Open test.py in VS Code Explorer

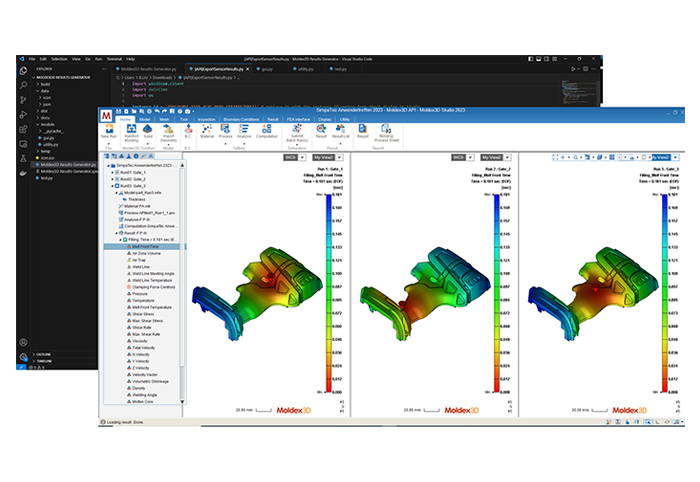pos(45,178)
